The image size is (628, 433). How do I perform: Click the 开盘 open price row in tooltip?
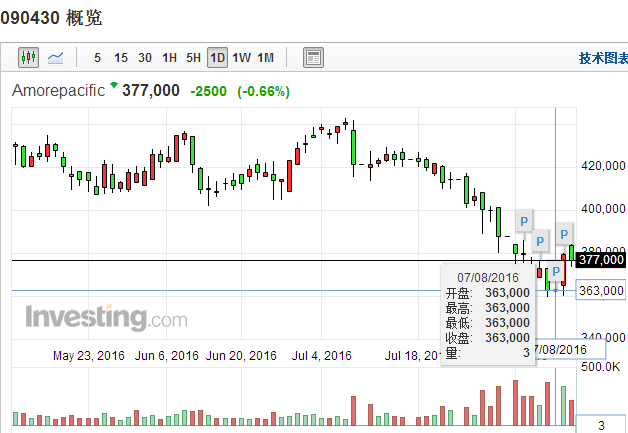pyautogui.click(x=487, y=293)
